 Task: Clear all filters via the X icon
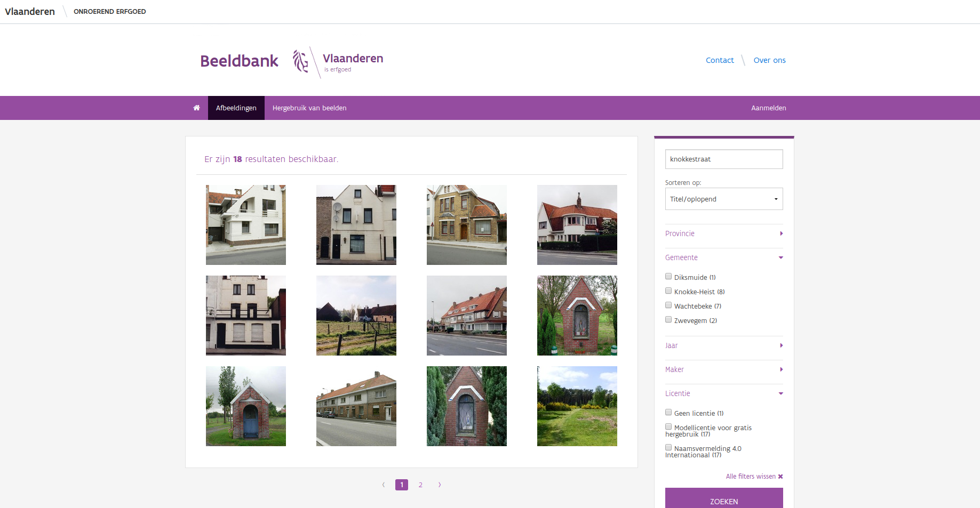coord(780,477)
